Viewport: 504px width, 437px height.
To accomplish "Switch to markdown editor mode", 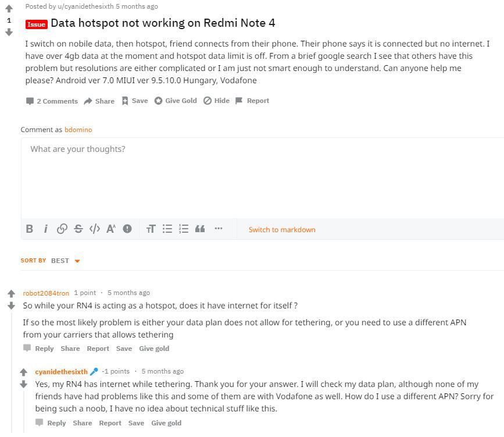I will pyautogui.click(x=282, y=230).
